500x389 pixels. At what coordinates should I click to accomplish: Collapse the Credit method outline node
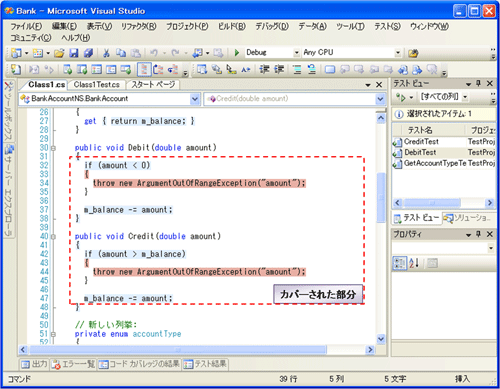pyautogui.click(x=53, y=237)
